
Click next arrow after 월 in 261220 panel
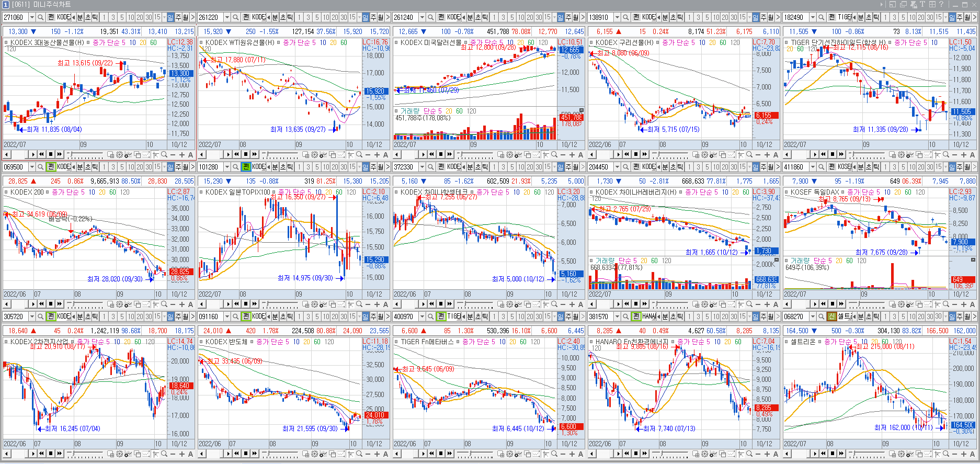coord(388,17)
